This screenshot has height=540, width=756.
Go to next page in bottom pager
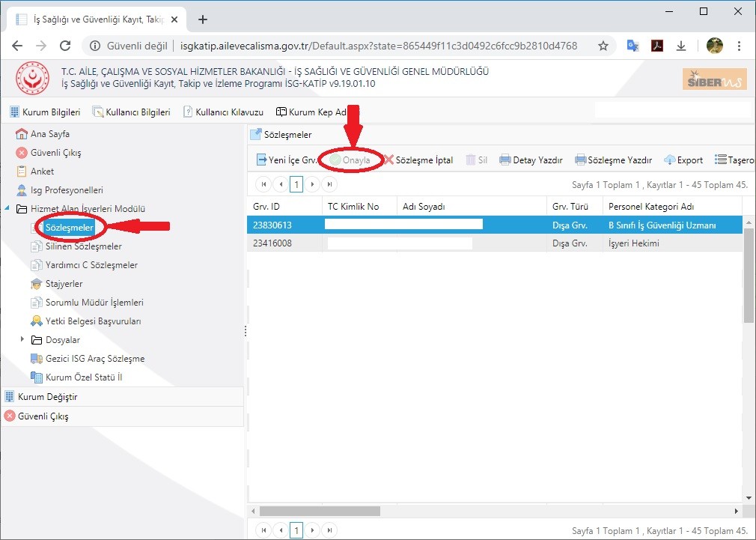click(x=312, y=530)
